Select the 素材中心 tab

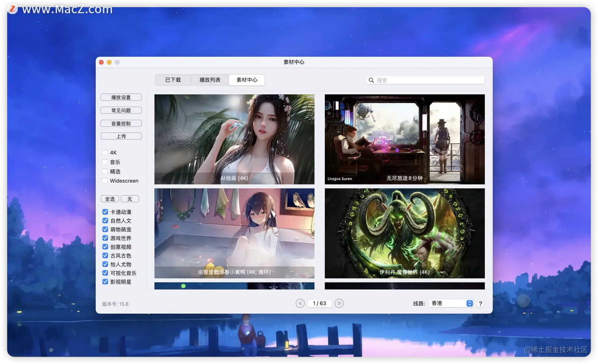pyautogui.click(x=247, y=80)
